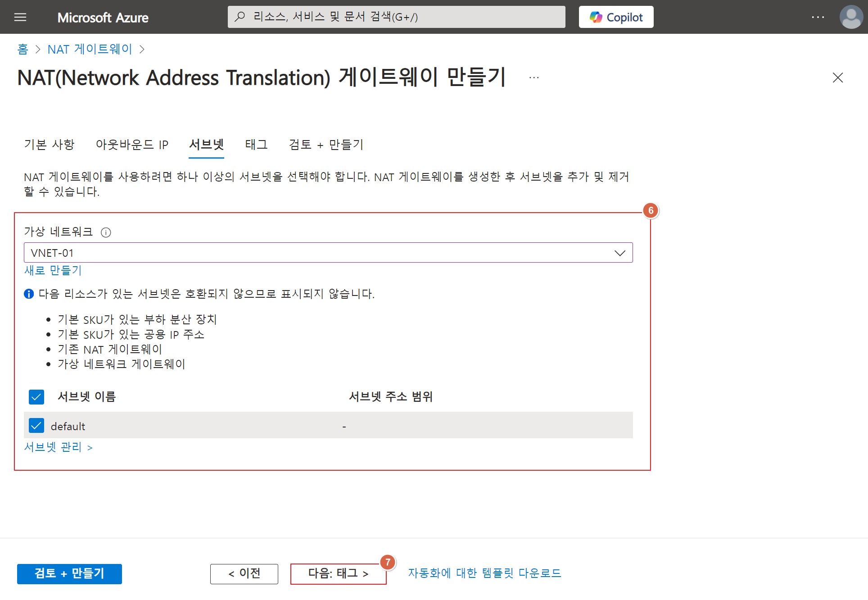The height and width of the screenshot is (600, 868).
Task: Click the 다음: 태그 button
Action: coord(338,573)
